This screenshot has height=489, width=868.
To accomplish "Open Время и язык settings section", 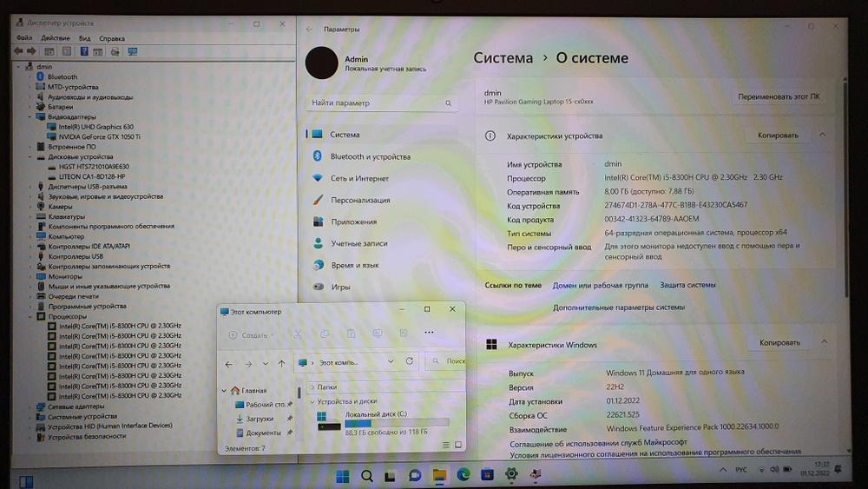I will 382,265.
